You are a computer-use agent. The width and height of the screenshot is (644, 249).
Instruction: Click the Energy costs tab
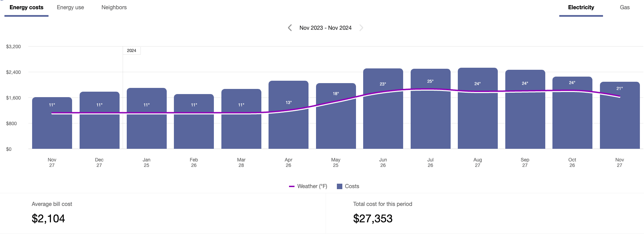[26, 7]
